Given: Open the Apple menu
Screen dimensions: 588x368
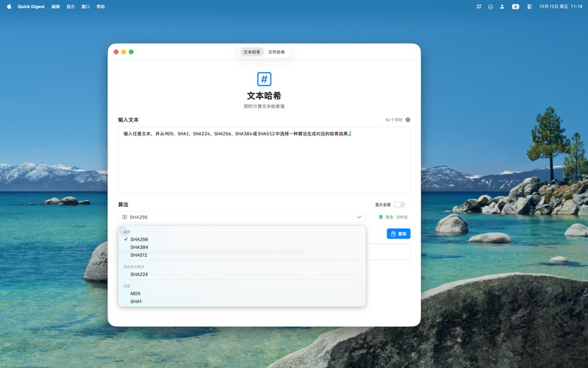Looking at the screenshot, I should pos(9,7).
